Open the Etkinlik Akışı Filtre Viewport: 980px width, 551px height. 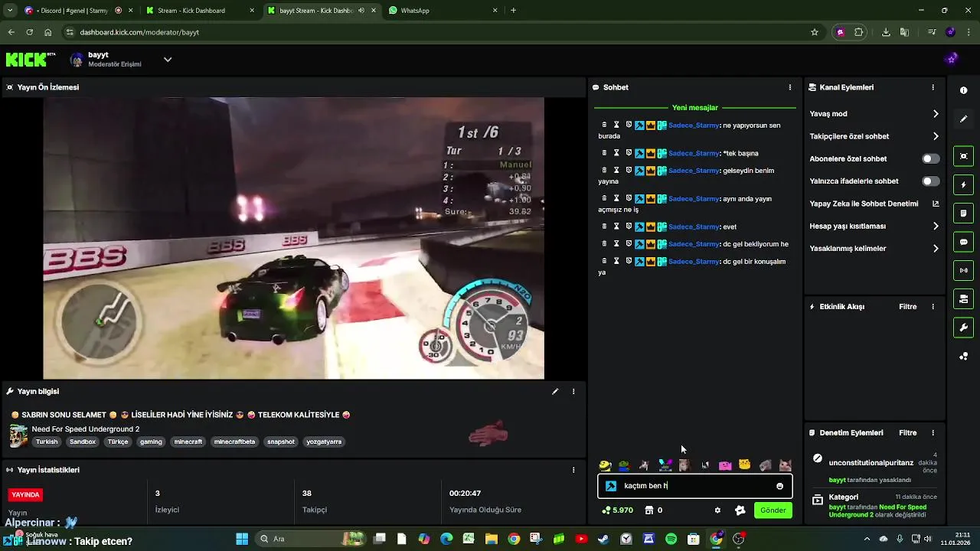[x=907, y=307]
